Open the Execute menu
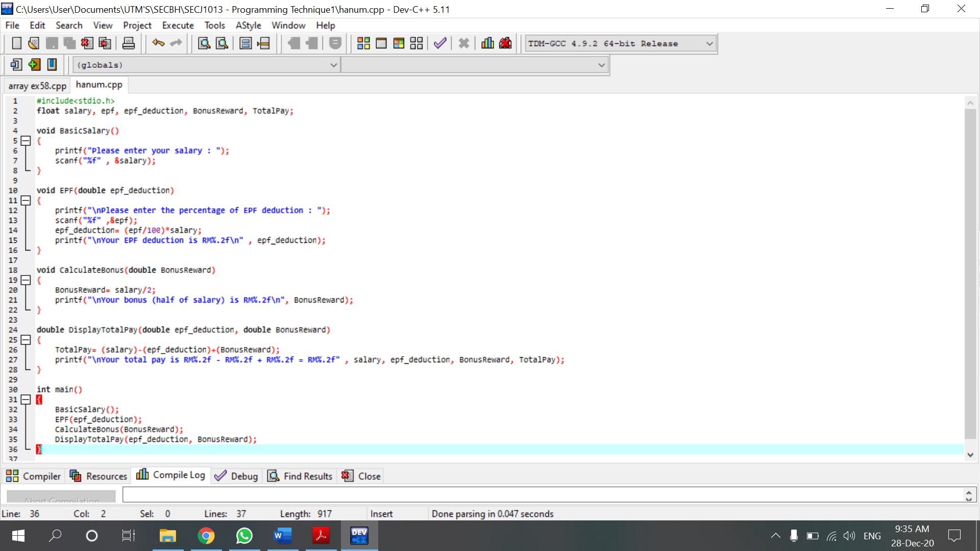 click(178, 25)
